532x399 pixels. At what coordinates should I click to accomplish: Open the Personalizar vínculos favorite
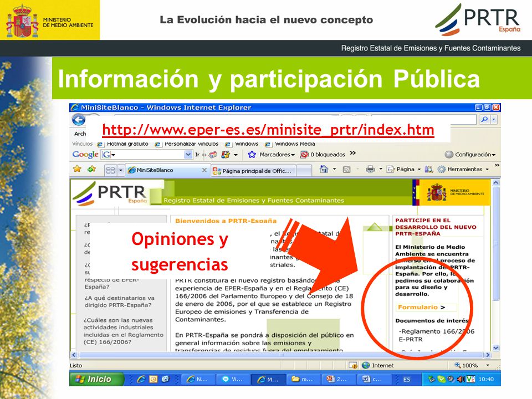187,144
